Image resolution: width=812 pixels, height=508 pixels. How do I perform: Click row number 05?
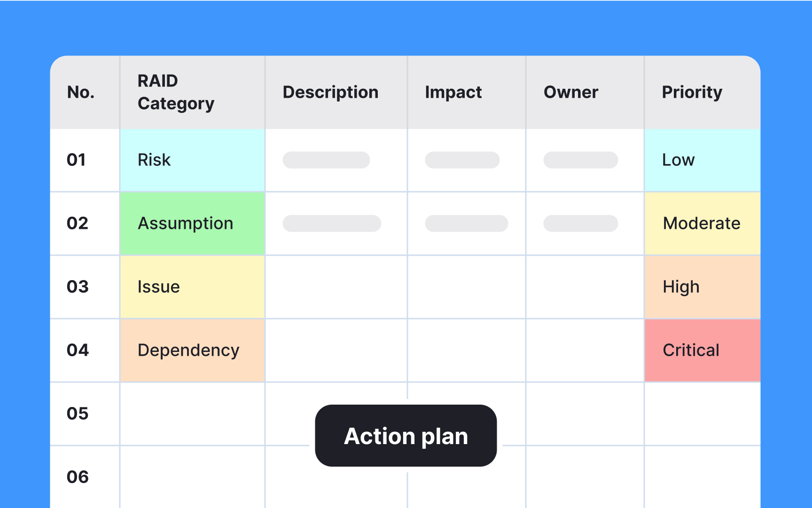(78, 414)
